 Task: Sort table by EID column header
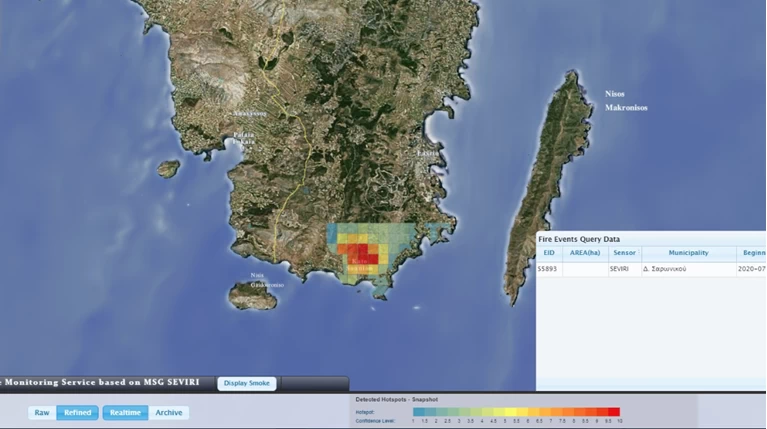pyautogui.click(x=549, y=253)
